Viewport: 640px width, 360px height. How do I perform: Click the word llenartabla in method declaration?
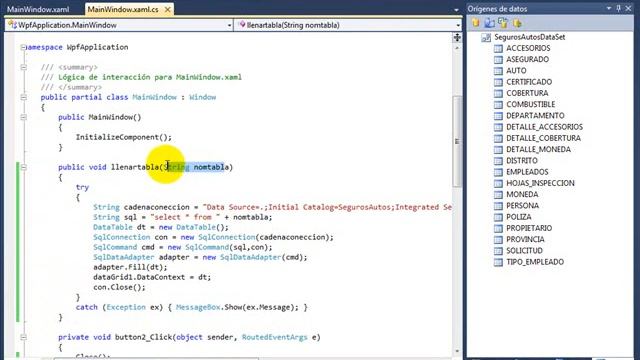click(x=135, y=167)
